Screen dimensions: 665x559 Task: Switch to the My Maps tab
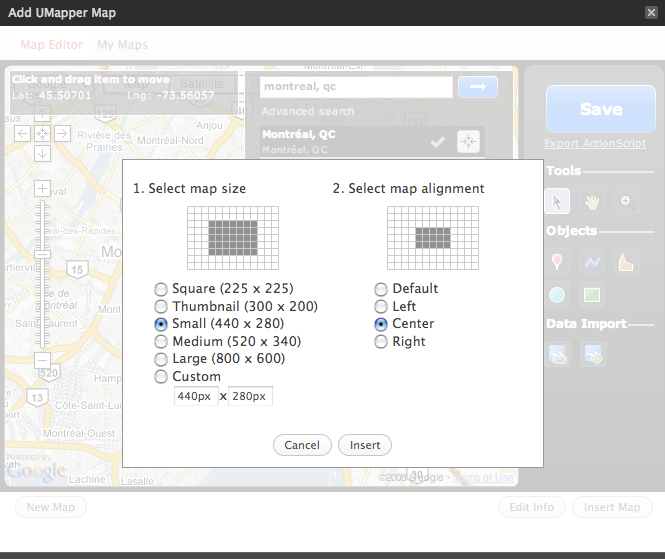[x=122, y=45]
